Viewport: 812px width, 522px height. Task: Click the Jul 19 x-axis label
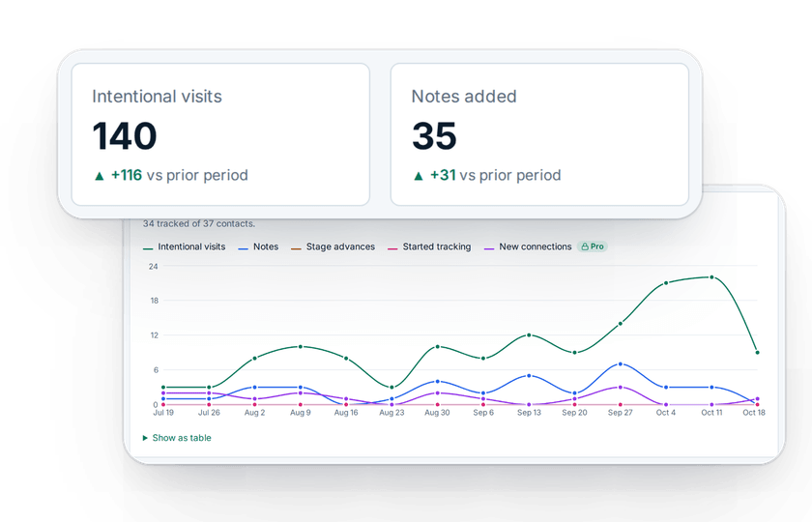click(x=163, y=413)
